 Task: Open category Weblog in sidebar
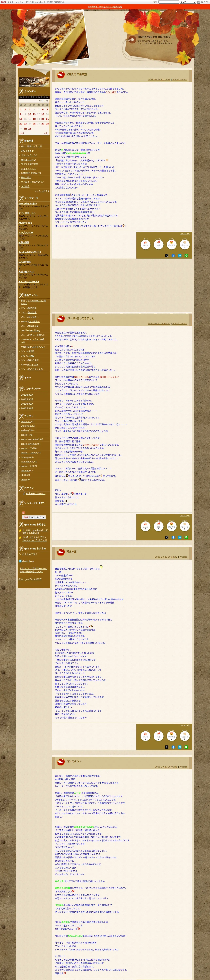25,430
